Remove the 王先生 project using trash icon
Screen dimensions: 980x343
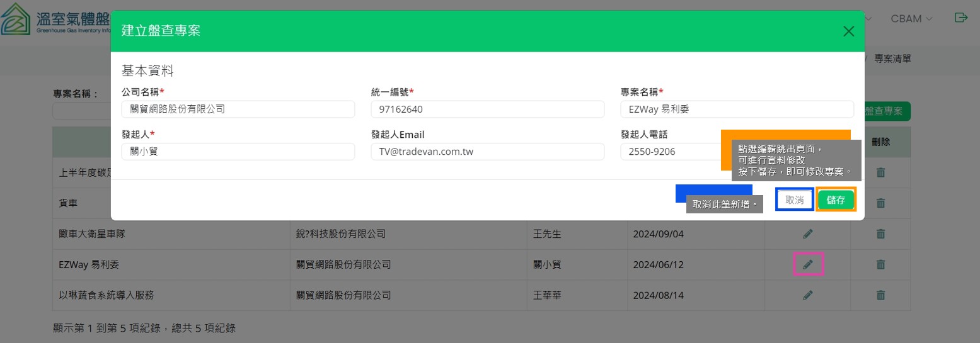pos(880,234)
